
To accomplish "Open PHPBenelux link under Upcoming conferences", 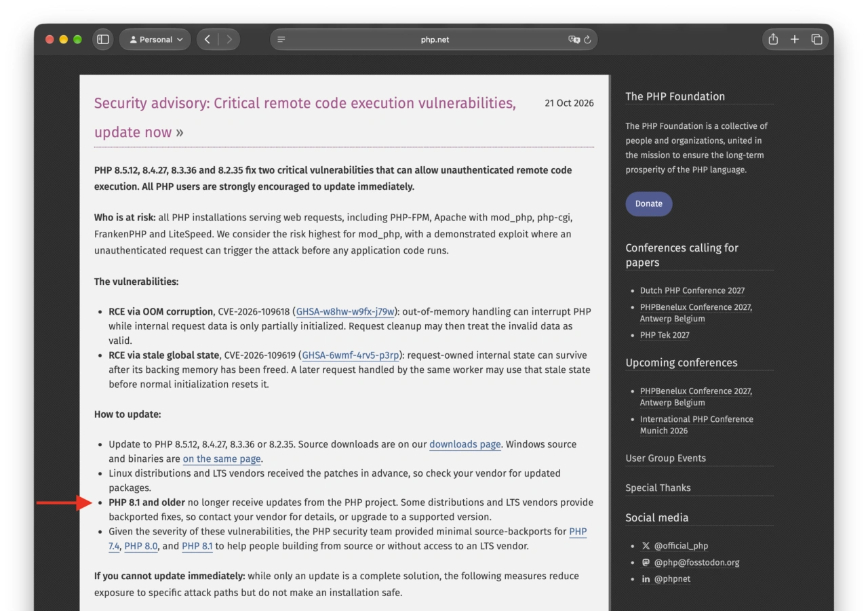I will coord(696,397).
